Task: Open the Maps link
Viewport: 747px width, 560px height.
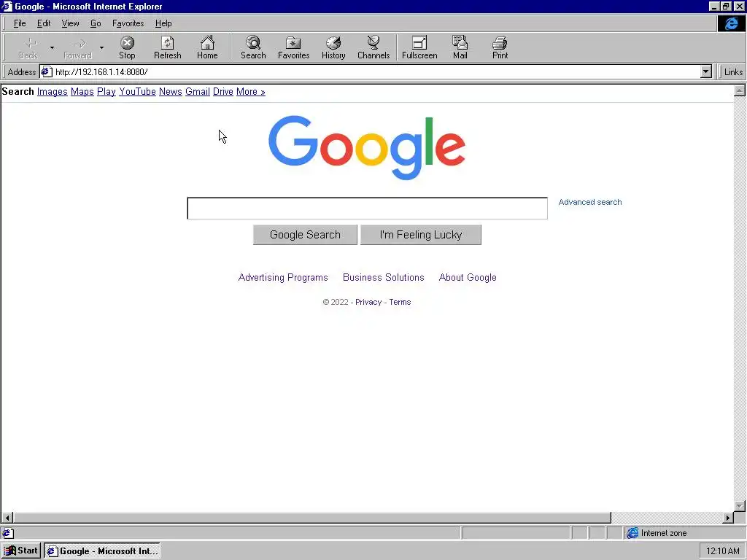Action: [x=82, y=91]
